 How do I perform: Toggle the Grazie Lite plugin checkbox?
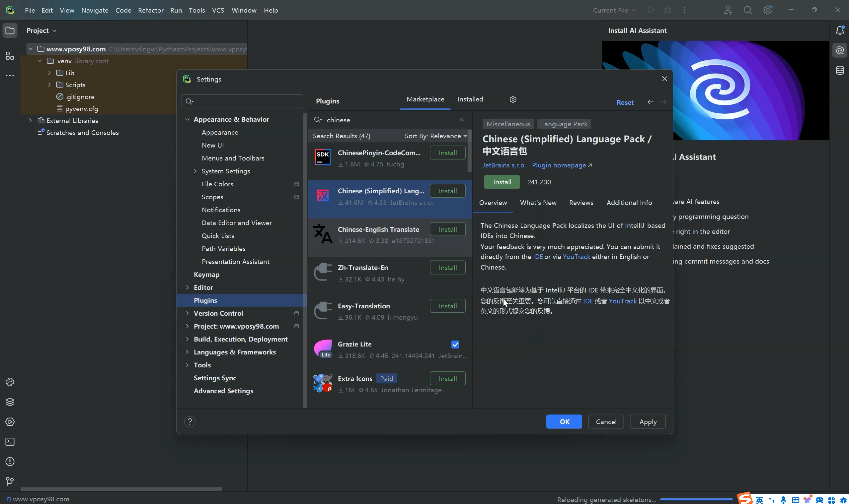[x=455, y=345]
